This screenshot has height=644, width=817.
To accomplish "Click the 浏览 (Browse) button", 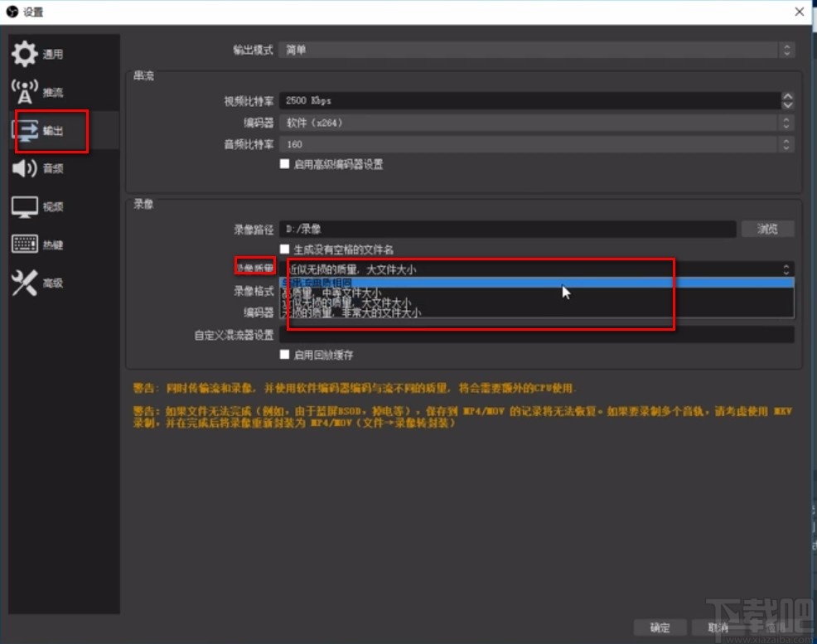I will [768, 229].
